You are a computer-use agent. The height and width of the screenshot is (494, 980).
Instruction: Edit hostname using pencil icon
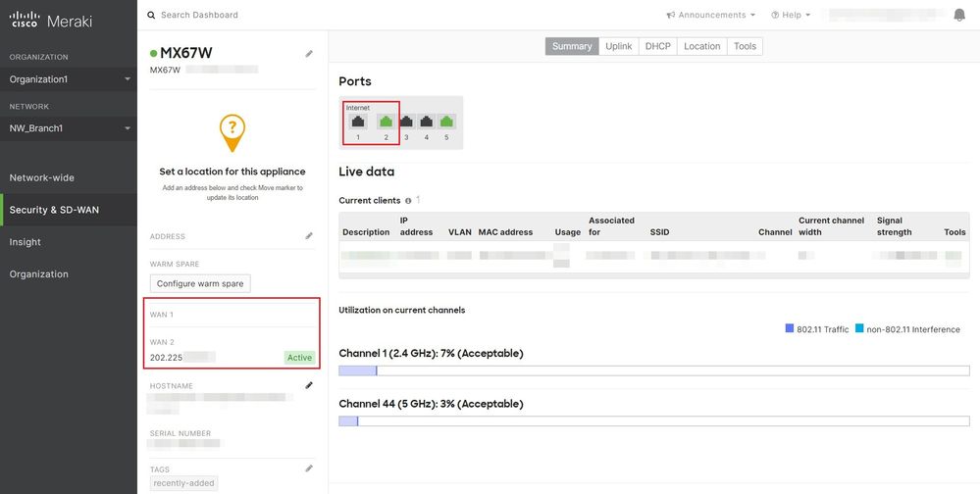310,386
